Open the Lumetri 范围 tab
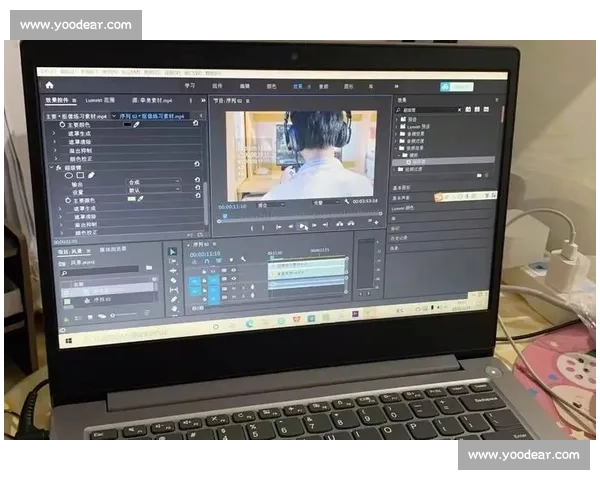The image size is (600, 480). [100, 100]
